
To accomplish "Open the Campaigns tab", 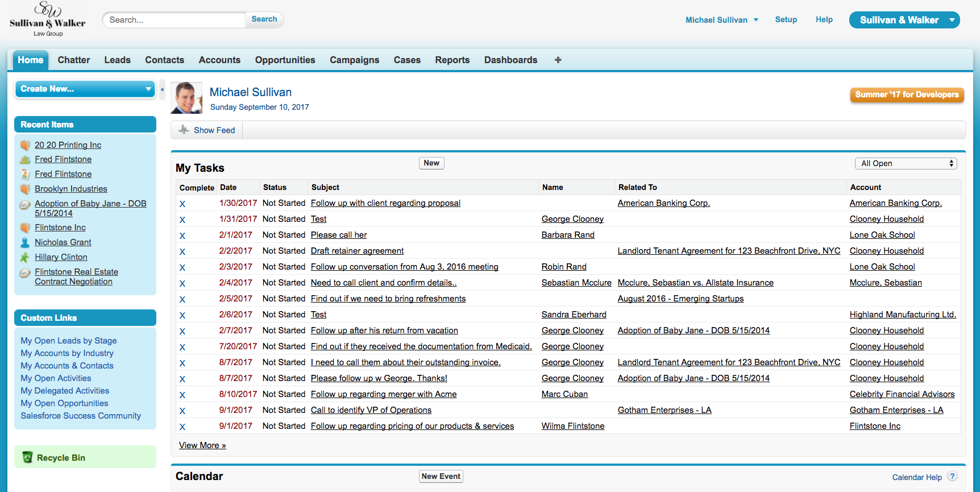I will 354,60.
